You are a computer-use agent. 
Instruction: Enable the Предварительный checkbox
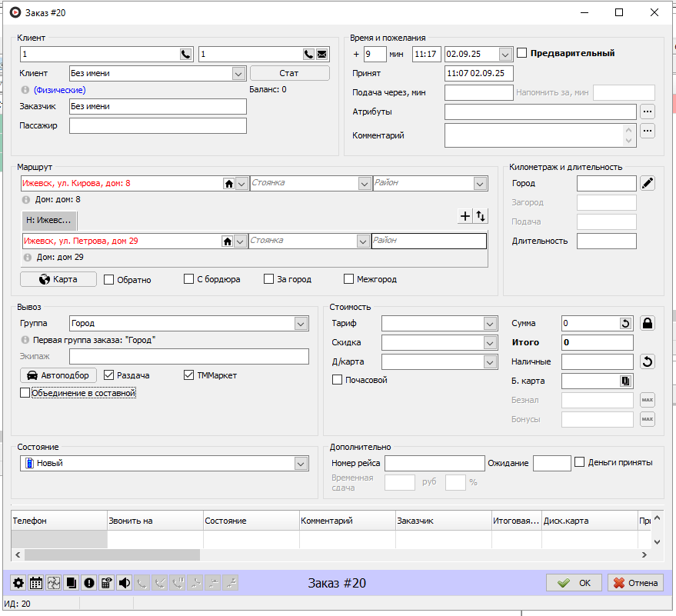click(523, 53)
